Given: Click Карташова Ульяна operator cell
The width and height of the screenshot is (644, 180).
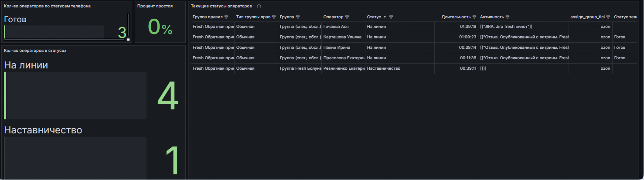Looking at the screenshot, I should (x=344, y=37).
